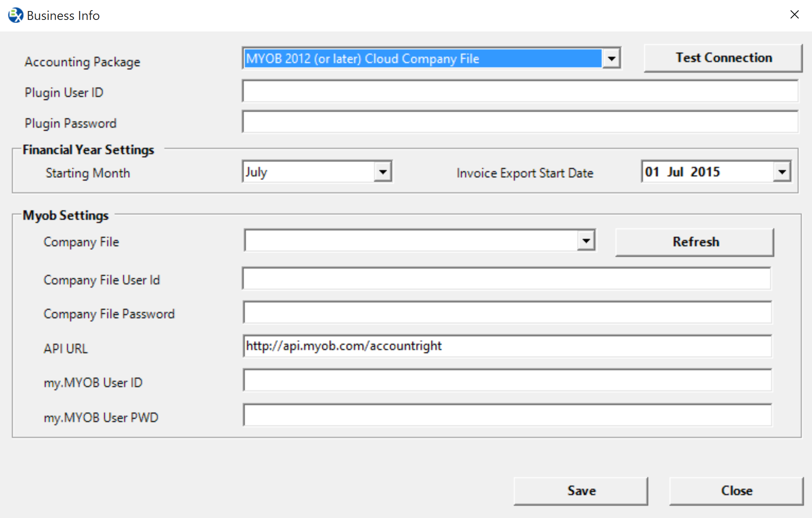Screen dimensions: 812x518
Task: Click the Company File User Id label
Action: (x=102, y=280)
